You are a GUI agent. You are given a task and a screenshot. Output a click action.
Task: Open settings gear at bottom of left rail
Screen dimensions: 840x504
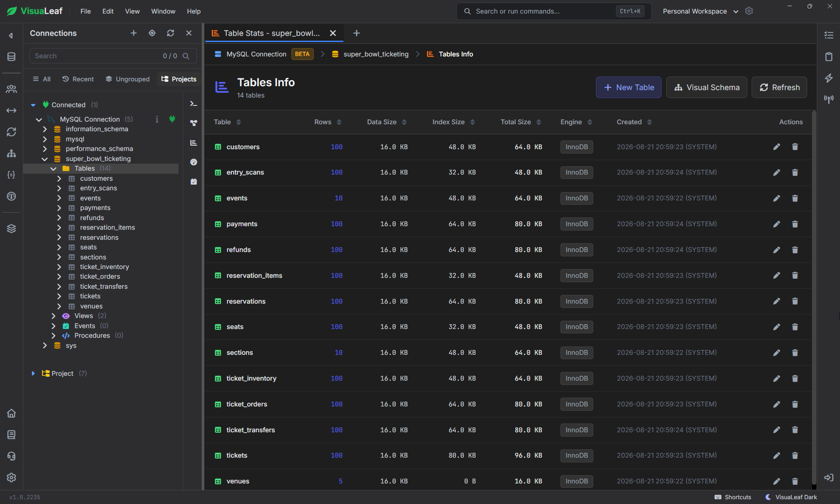(11, 477)
